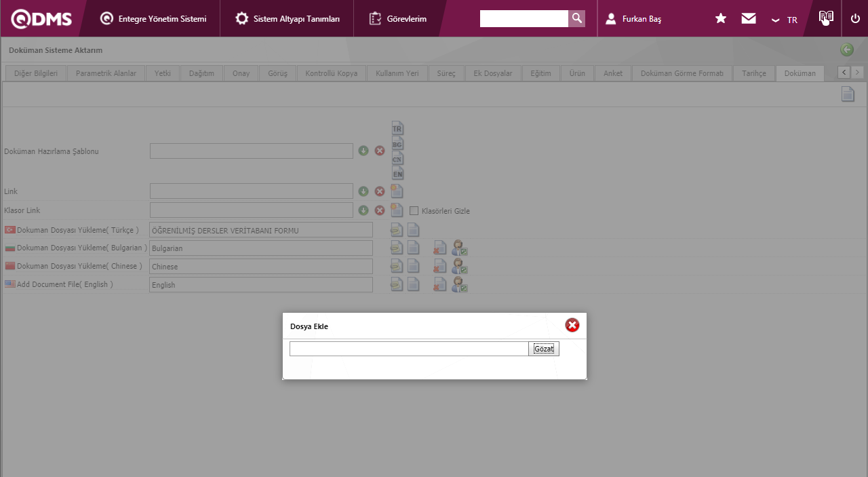
Task: Toggle the Klasörleri Gizle checkbox
Action: coord(414,210)
